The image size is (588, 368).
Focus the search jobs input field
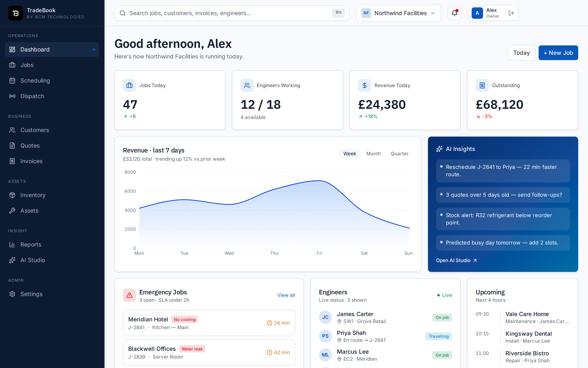point(232,13)
